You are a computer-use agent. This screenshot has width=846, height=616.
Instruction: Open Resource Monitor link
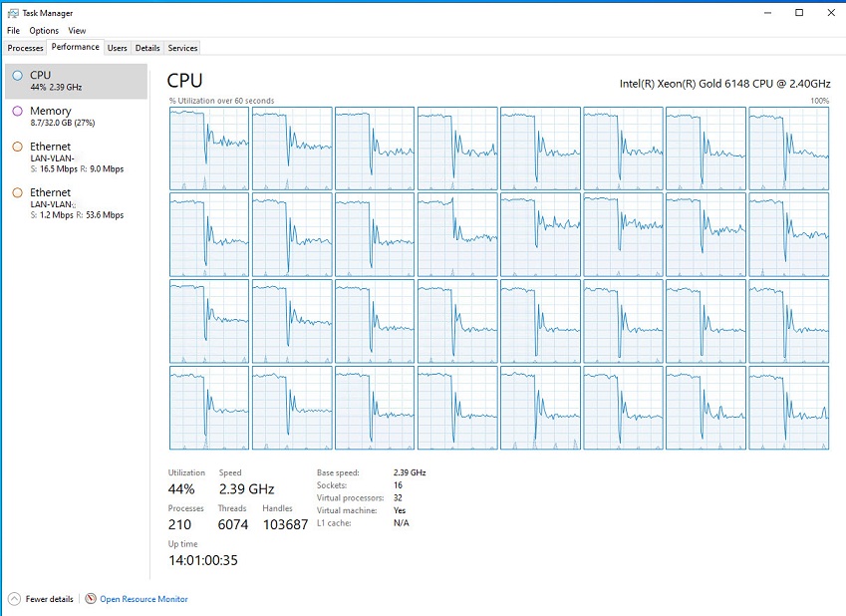143,599
